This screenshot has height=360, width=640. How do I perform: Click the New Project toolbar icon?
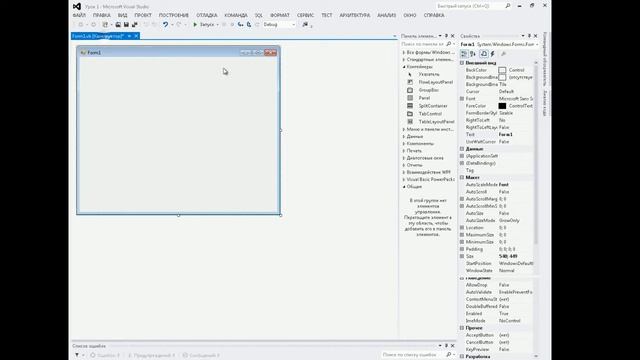pos(105,25)
